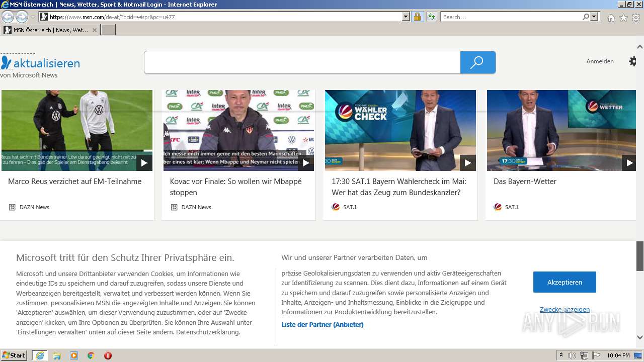Click the red security taskbar icon
Screen dimensions: 644x362
(x=108, y=355)
